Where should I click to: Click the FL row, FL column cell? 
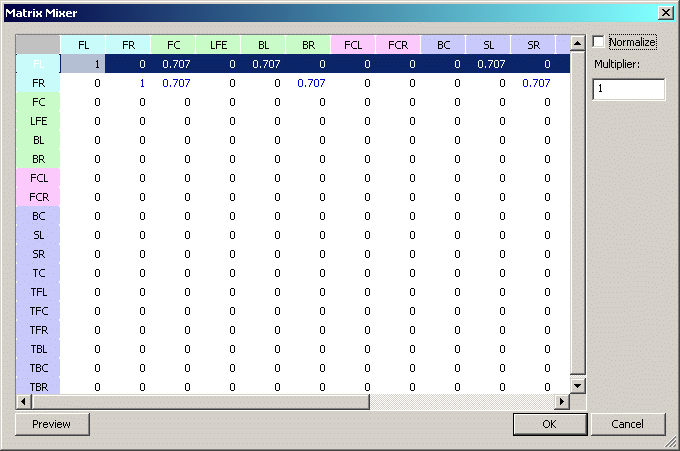coord(83,64)
